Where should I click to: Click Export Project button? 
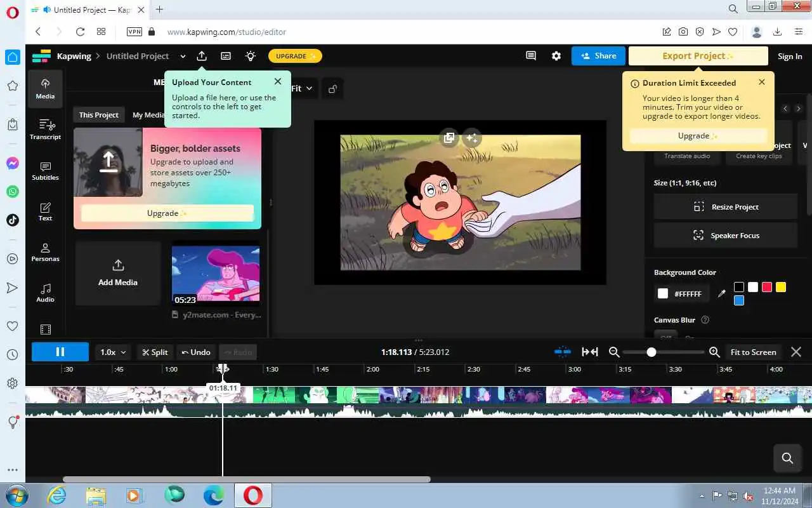coord(698,56)
